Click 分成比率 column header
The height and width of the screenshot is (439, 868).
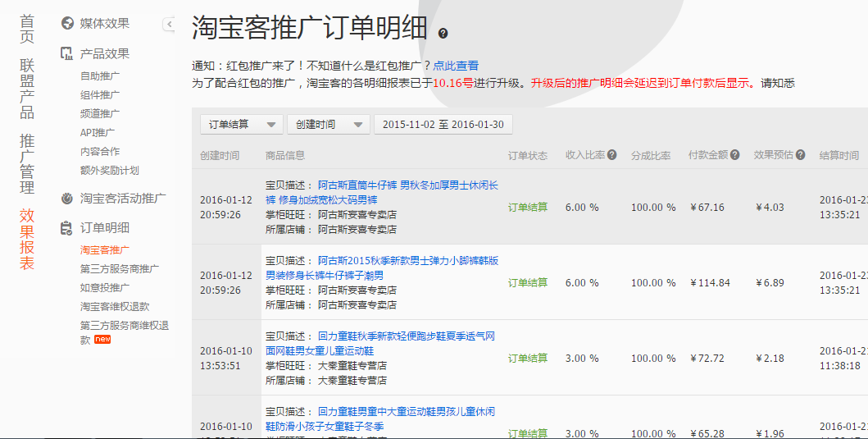[x=651, y=155]
